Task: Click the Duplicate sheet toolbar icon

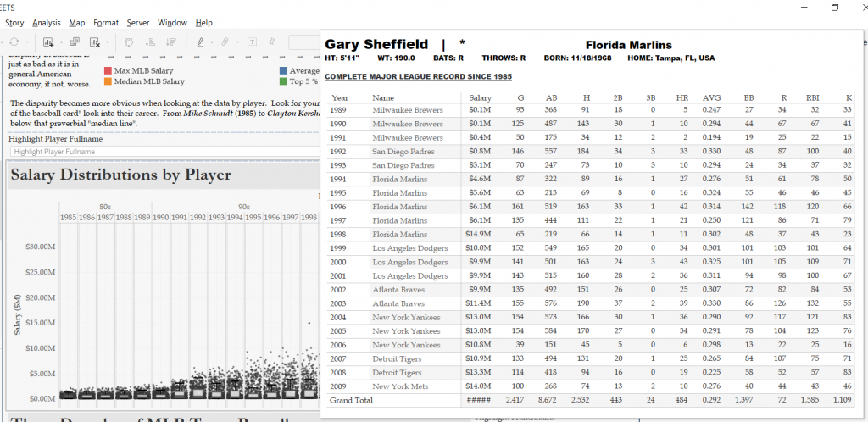Action: click(x=75, y=42)
